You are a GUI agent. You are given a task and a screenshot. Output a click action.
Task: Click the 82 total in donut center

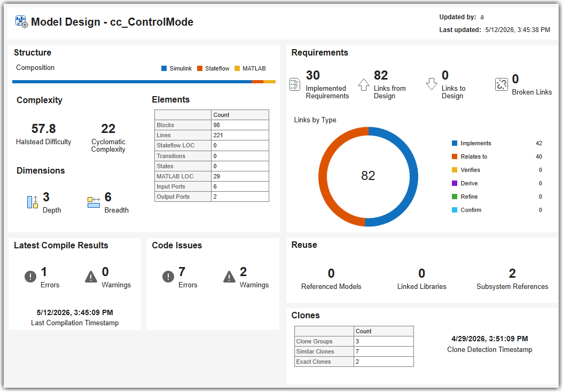[368, 176]
